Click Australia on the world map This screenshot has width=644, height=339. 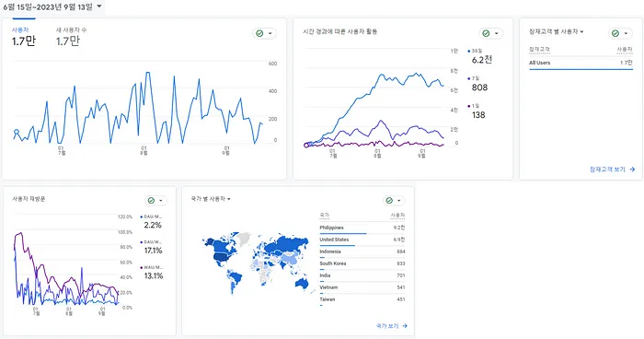(x=302, y=283)
